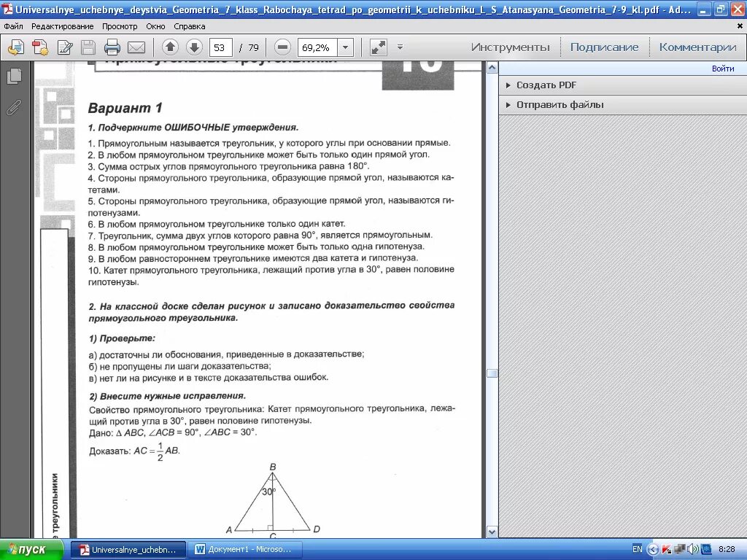
Task: Open the zoom level dropdown arrow
Action: (x=345, y=47)
